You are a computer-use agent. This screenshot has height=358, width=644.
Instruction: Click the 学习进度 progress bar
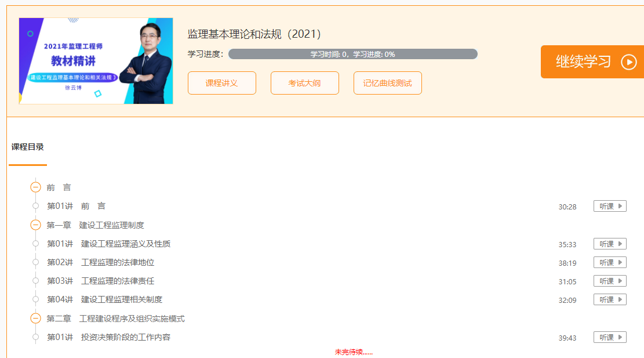352,54
